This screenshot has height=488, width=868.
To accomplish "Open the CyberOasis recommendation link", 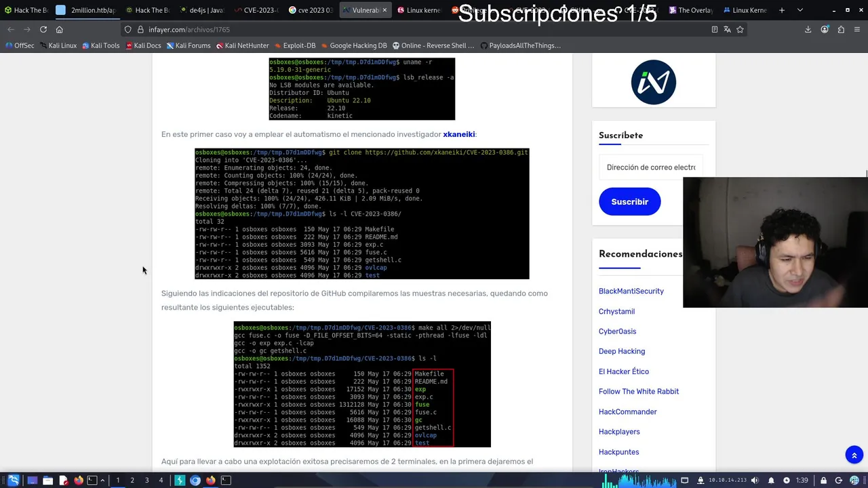I will (617, 331).
